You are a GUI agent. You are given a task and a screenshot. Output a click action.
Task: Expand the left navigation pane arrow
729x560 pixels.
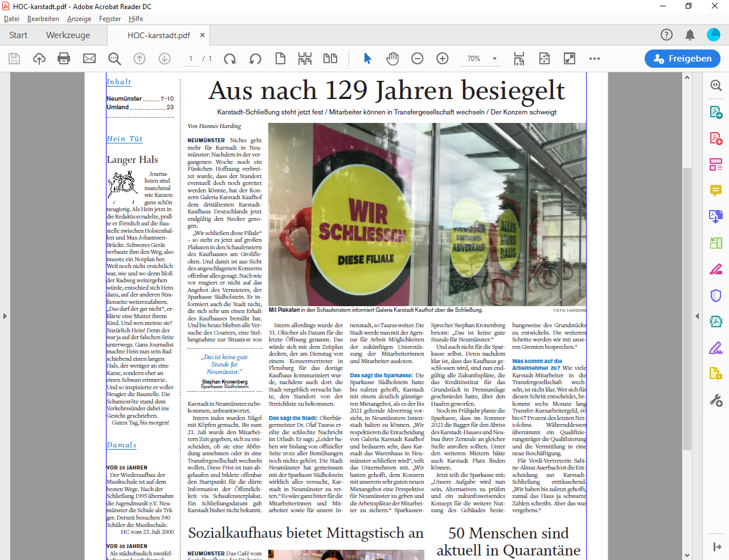coord(5,316)
